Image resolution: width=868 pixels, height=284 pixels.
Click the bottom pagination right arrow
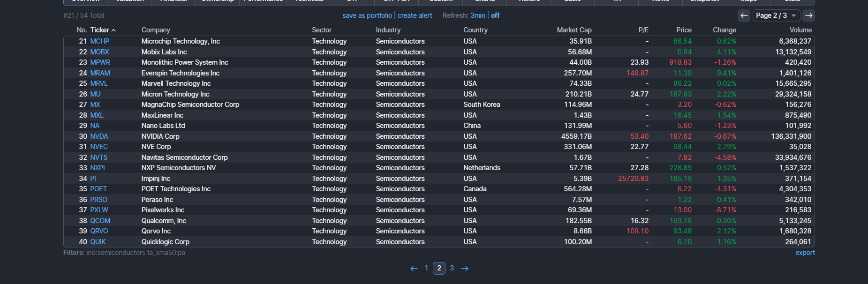pos(465,269)
